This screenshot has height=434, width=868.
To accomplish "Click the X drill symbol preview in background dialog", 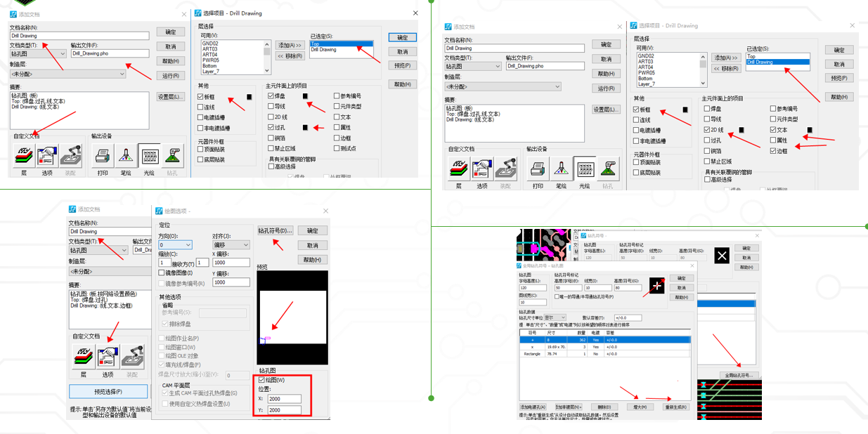I will 722,256.
